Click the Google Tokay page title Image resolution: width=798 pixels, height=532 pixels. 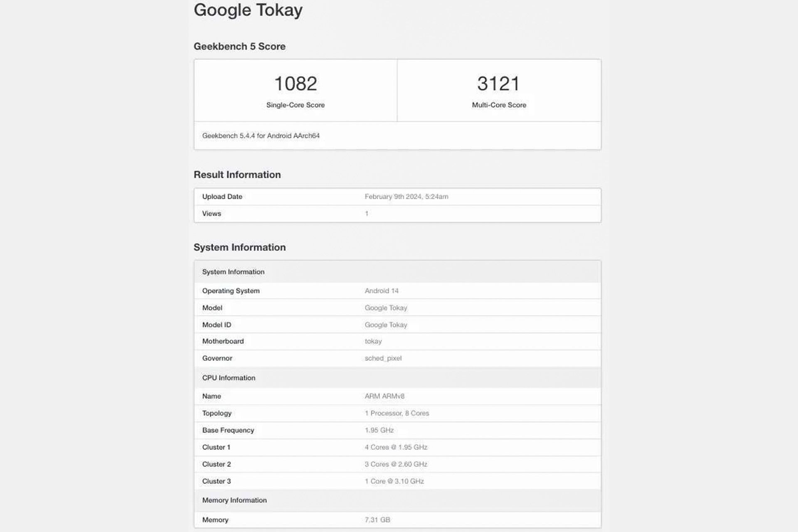[x=248, y=10]
